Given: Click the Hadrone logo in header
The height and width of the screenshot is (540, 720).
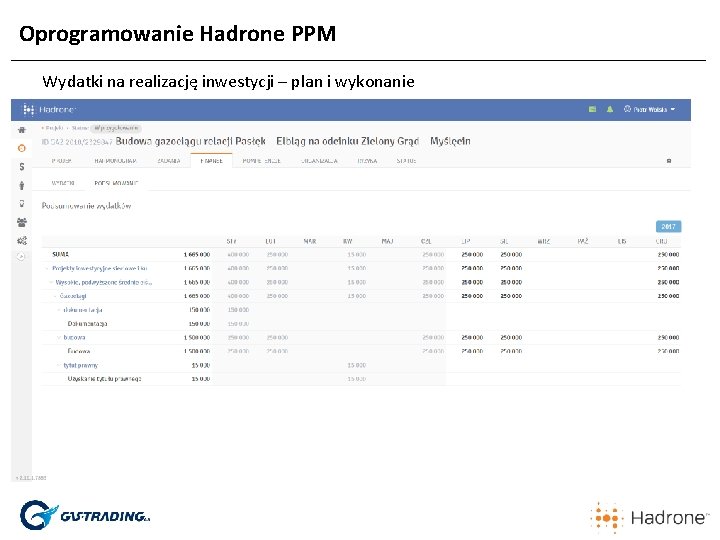Looking at the screenshot, I should coord(49,110).
